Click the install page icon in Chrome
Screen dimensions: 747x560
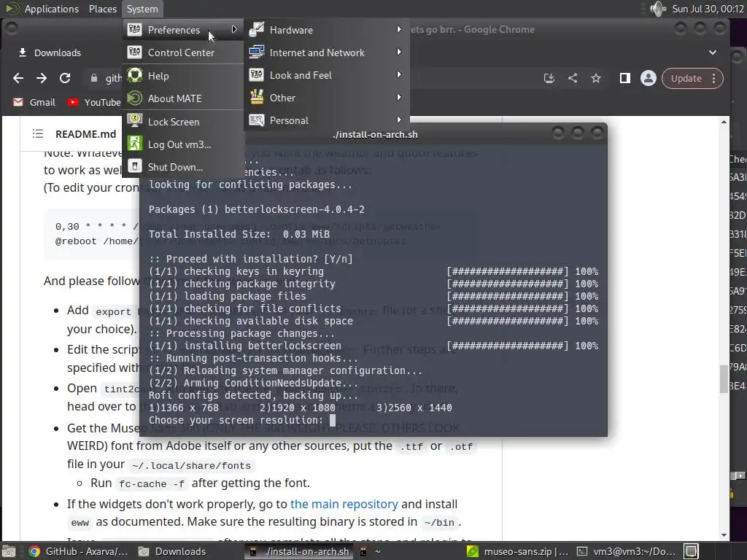(x=549, y=78)
